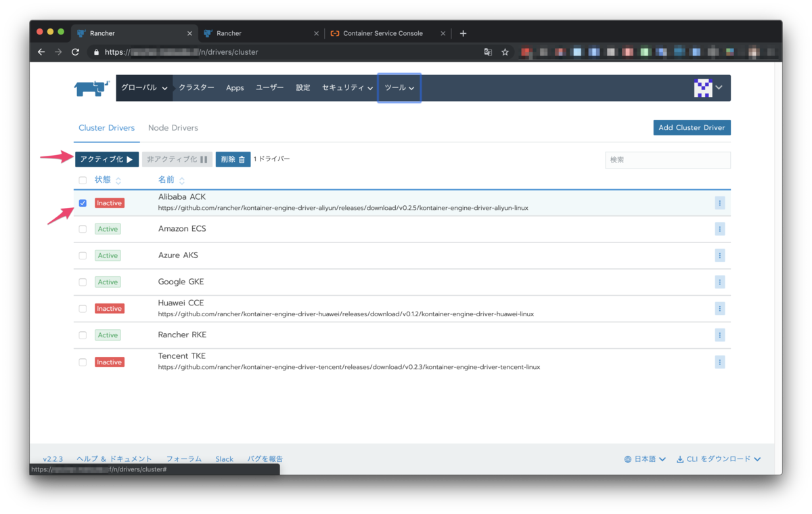Check the Google GKE checkbox
The height and width of the screenshot is (514, 812).
[x=83, y=282]
